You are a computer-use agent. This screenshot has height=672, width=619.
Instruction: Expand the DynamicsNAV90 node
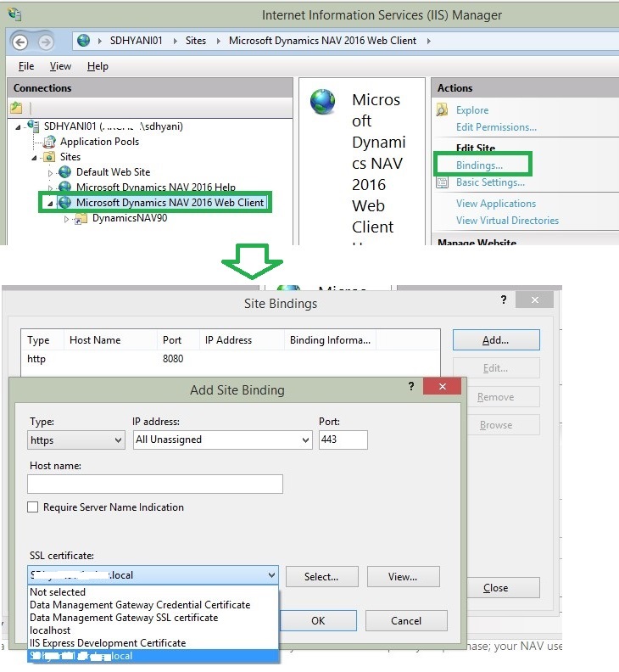[x=66, y=219]
